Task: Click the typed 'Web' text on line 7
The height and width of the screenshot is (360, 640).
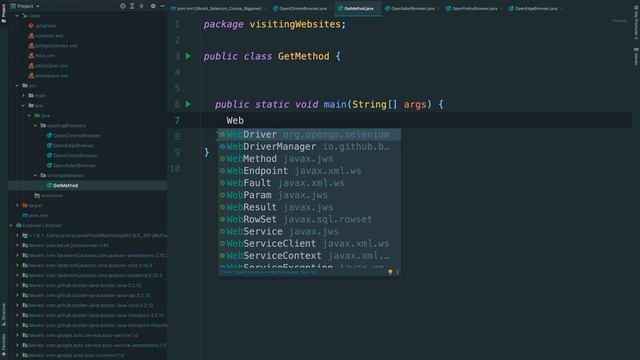Action: [x=235, y=120]
